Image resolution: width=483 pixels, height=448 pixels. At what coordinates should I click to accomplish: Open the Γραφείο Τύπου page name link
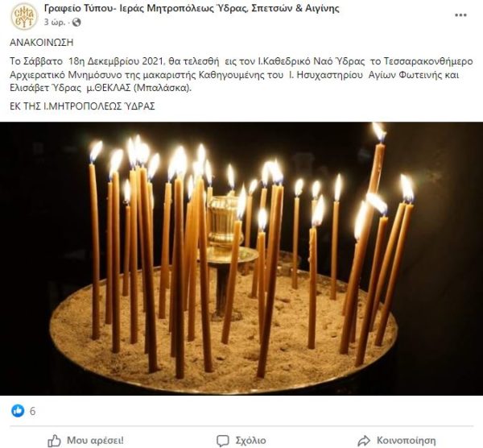pos(192,8)
